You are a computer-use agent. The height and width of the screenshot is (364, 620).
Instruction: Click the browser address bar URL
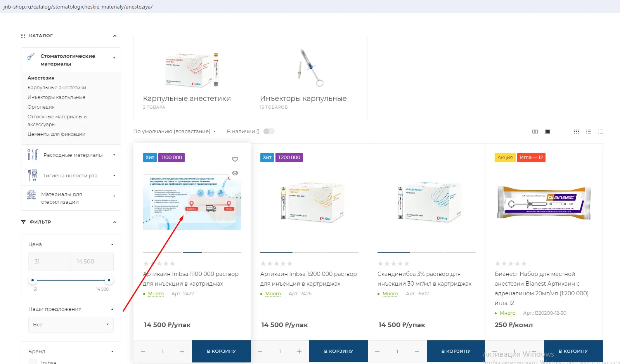click(x=78, y=7)
